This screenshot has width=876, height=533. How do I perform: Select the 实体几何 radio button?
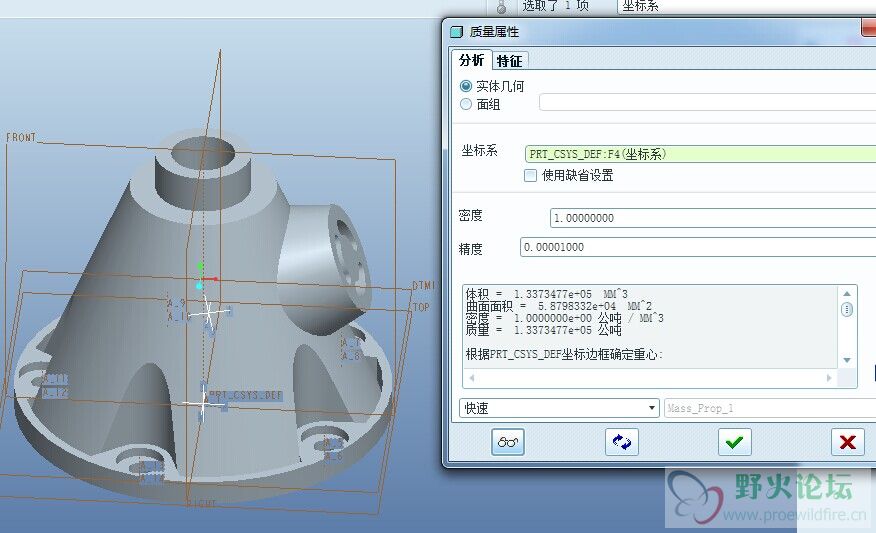(465, 86)
